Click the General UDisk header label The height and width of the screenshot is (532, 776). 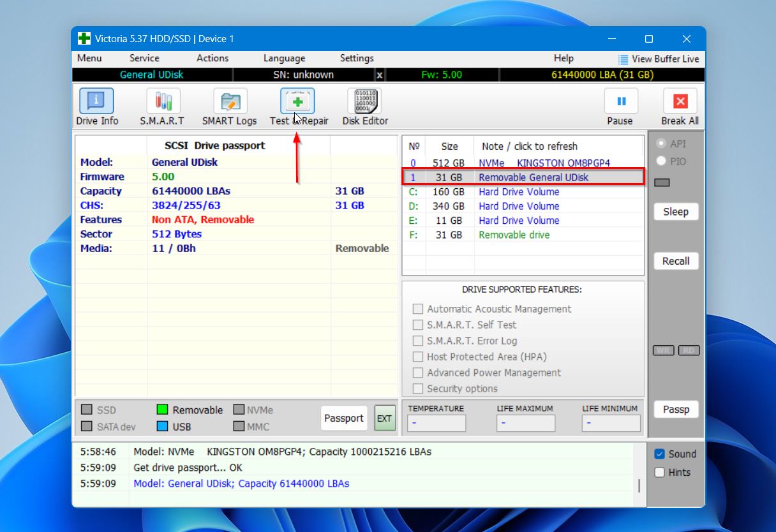(x=152, y=75)
